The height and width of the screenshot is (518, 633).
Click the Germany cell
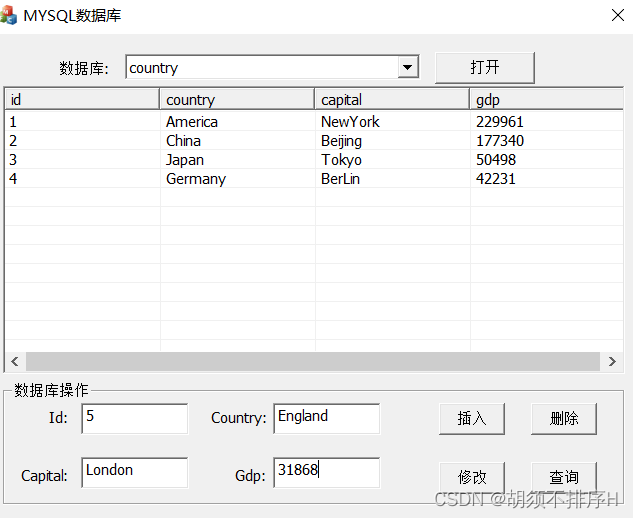(x=196, y=179)
